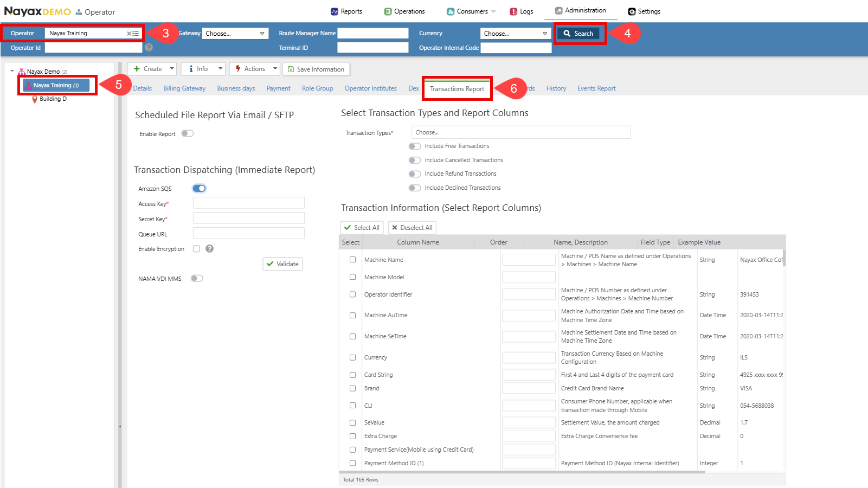Open the Gateway Choose dropdown
This screenshot has height=488, width=868.
pyautogui.click(x=235, y=34)
